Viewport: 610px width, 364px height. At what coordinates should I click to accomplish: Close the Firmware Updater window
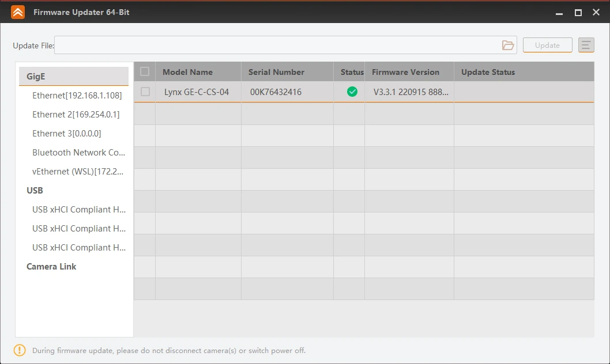pos(596,12)
